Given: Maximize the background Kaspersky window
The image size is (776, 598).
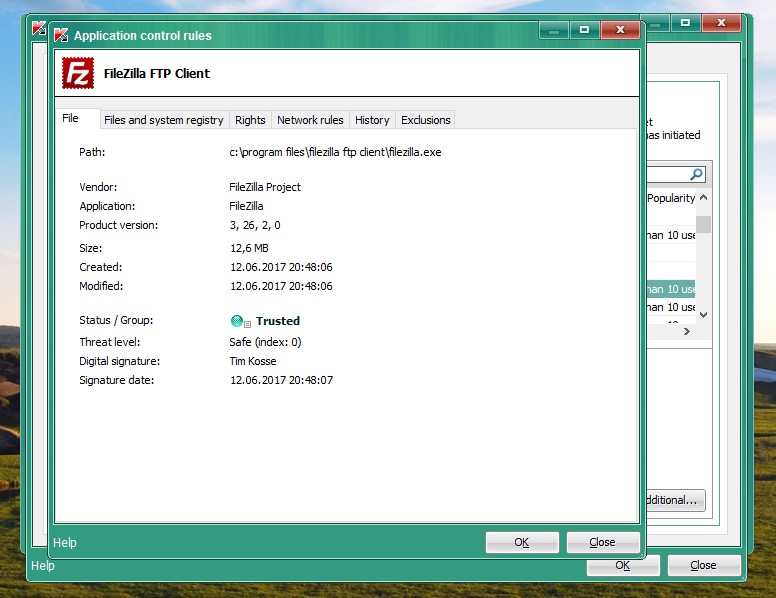Looking at the screenshot, I should (x=685, y=22).
